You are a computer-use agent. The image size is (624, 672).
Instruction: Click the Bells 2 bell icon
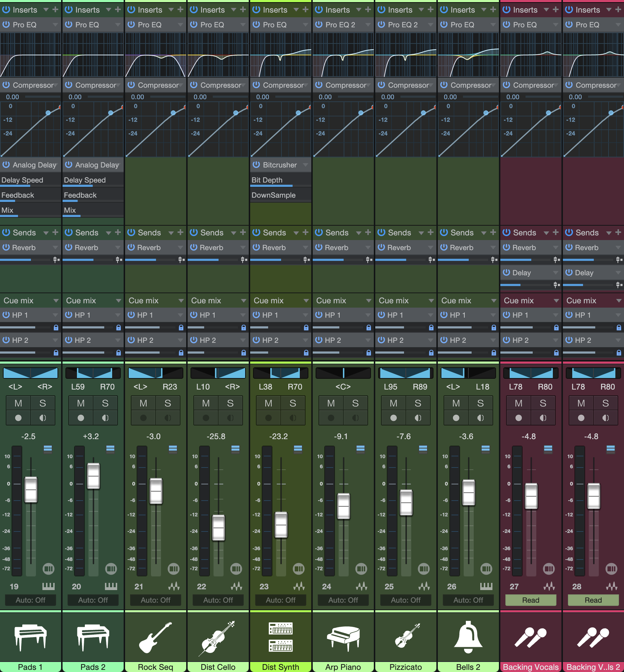[x=468, y=637]
